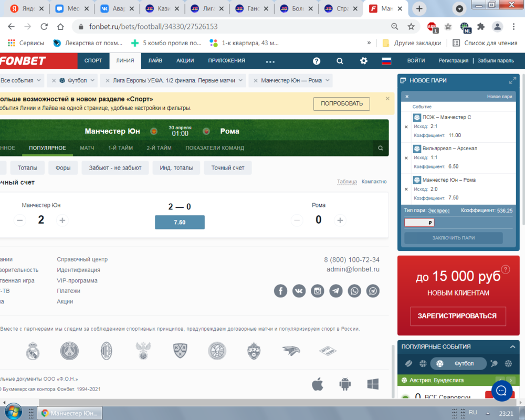Screen dimensions: 525x420
Task: Click the ЗАРЕГИСТРИРОВАТЬСЯ button
Action: (458, 316)
